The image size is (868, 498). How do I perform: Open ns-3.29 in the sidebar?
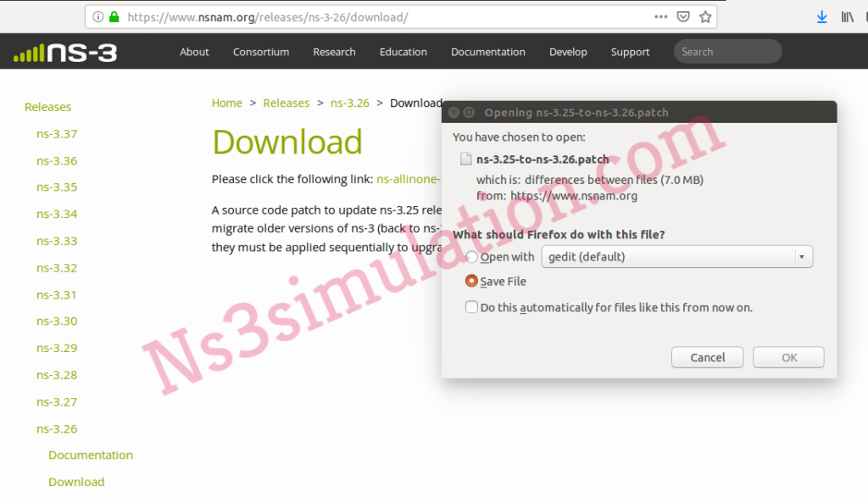click(57, 349)
